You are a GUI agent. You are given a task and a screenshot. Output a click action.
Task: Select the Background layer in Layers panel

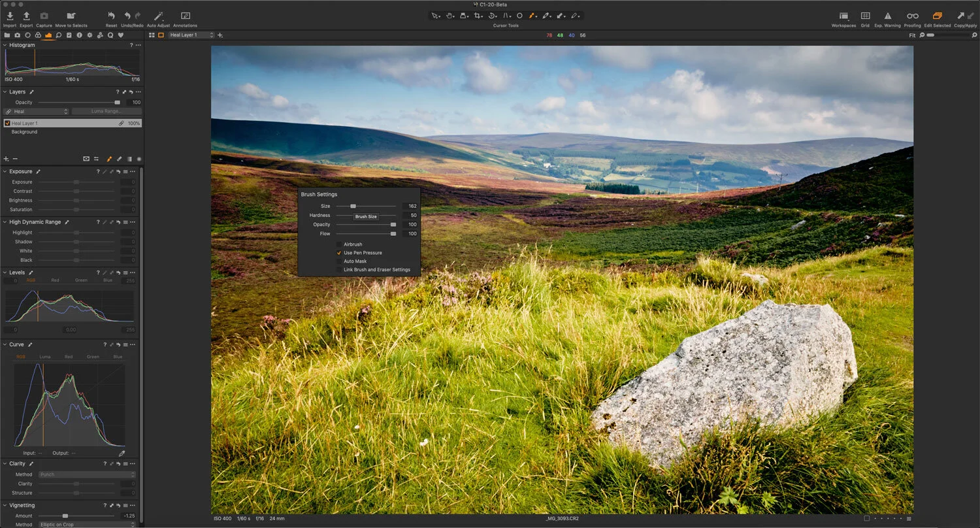[24, 132]
